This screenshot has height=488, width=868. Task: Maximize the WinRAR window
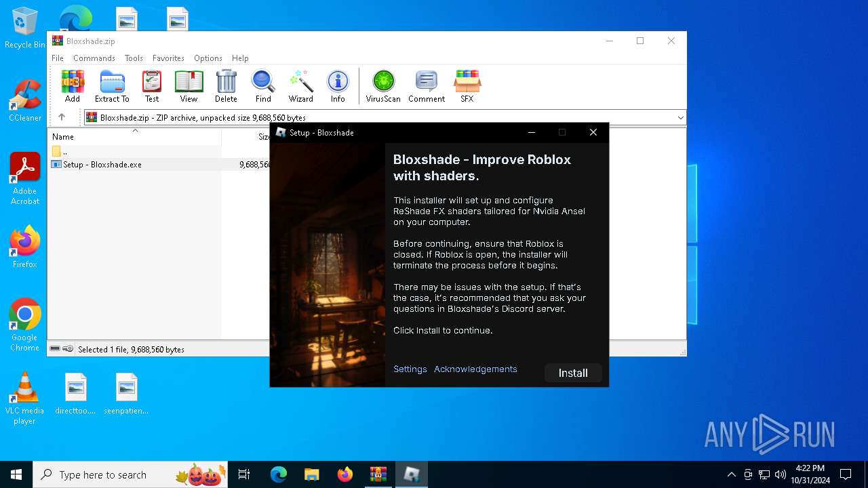(640, 41)
